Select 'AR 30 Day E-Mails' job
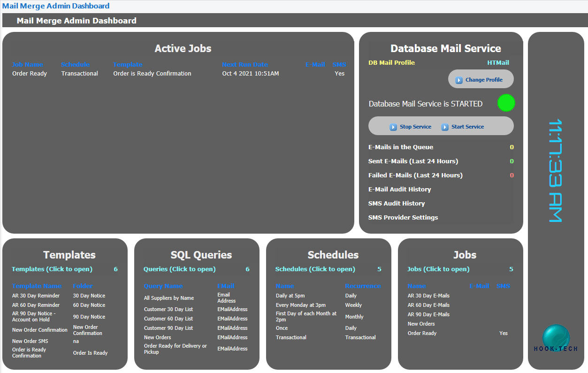 coord(428,296)
